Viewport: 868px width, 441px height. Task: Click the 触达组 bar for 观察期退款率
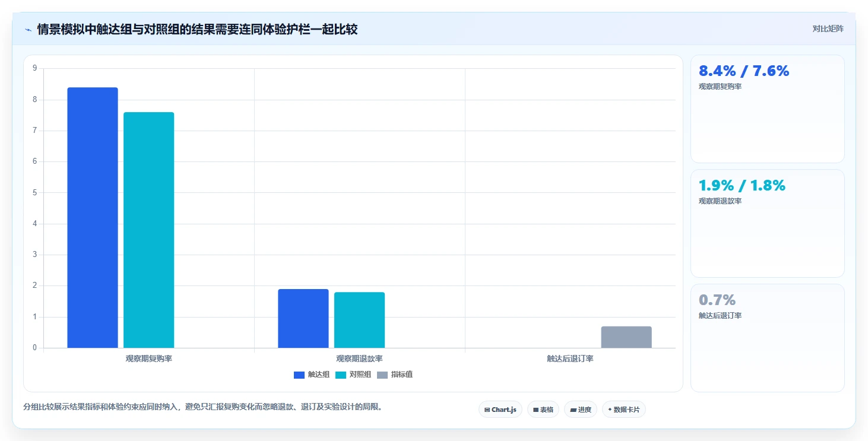(303, 319)
